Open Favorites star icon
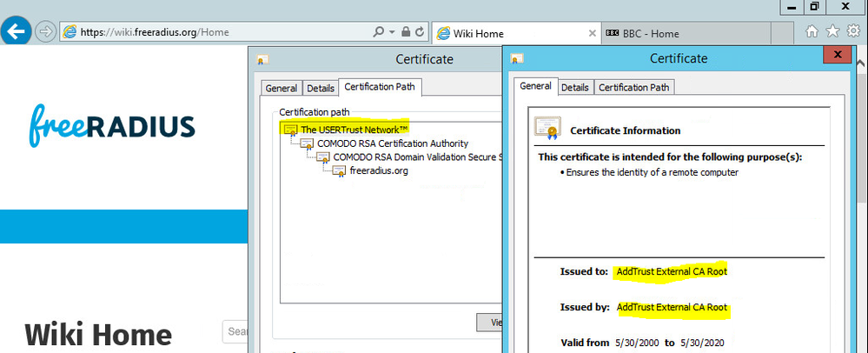The image size is (868, 353). click(x=832, y=31)
